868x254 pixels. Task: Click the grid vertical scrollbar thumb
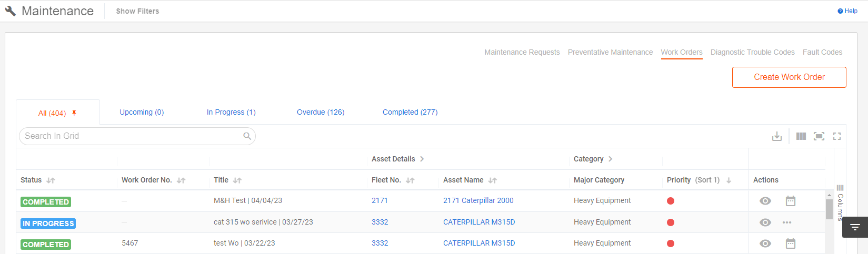click(x=829, y=209)
